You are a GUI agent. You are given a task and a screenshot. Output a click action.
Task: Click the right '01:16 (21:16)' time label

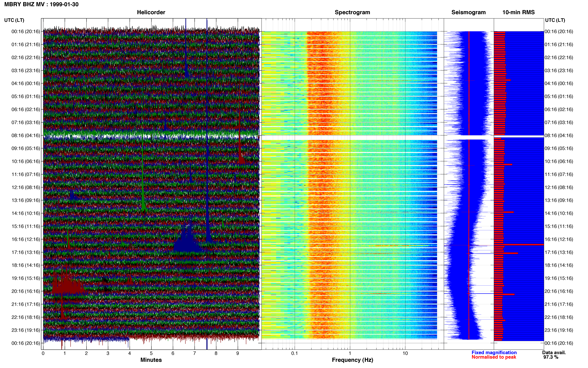point(559,45)
